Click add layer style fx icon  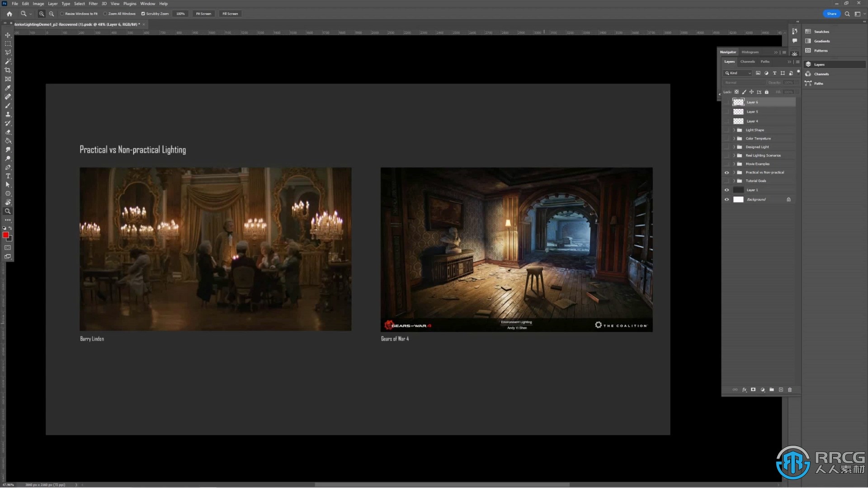pyautogui.click(x=744, y=389)
